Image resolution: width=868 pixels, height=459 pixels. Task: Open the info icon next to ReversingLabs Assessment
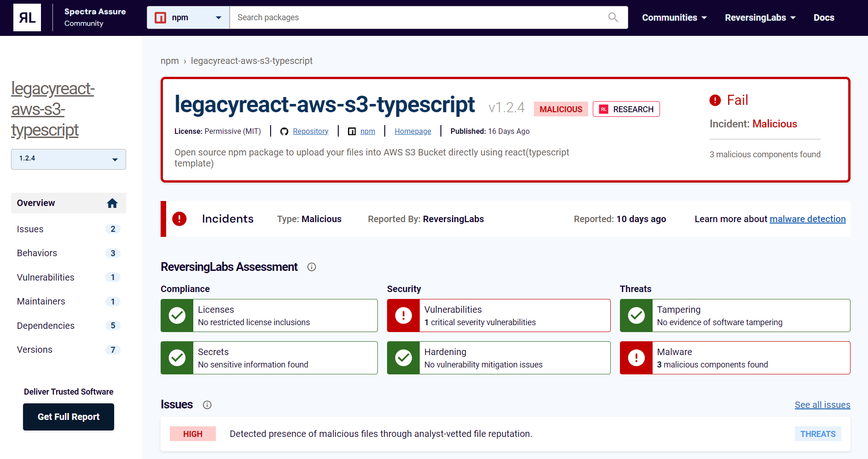click(312, 267)
